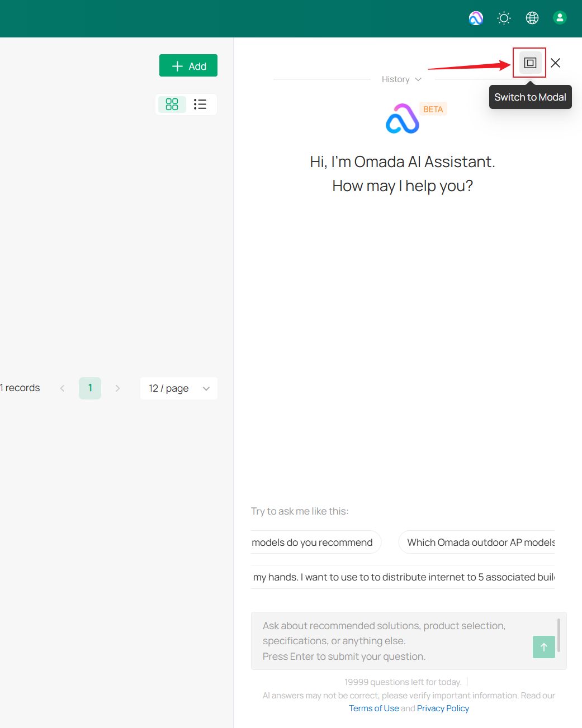Switch the assistant panel to modal view

click(x=530, y=63)
